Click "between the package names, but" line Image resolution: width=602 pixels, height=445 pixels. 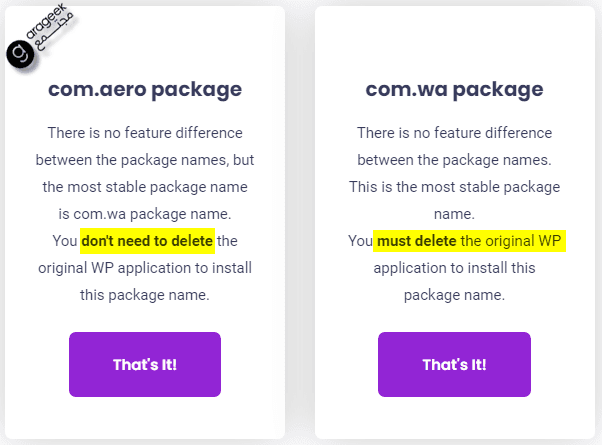[145, 160]
